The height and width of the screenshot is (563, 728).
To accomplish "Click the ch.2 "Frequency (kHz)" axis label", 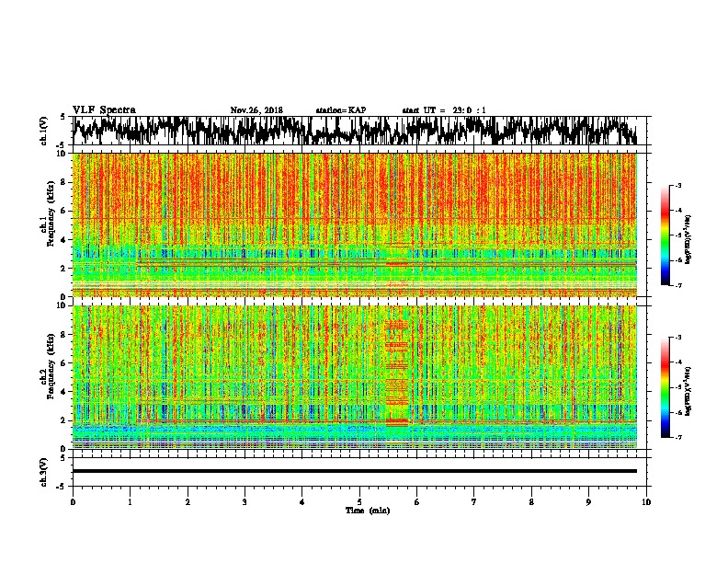I will (51, 366).
